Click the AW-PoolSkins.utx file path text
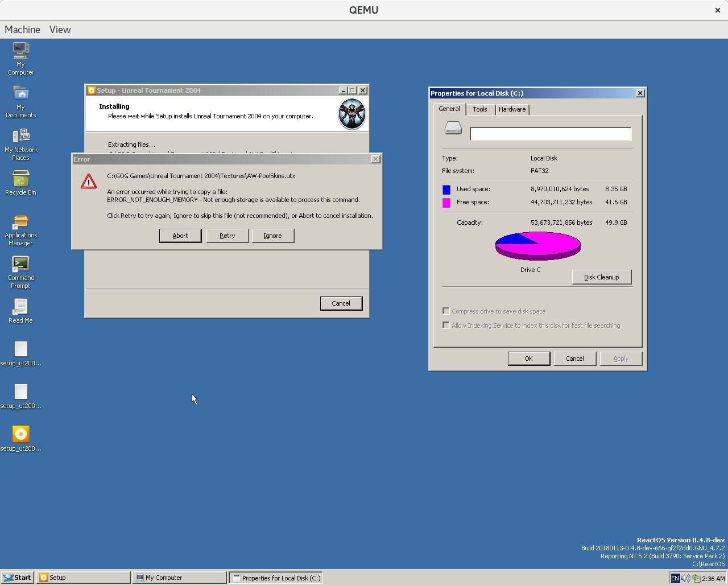 [201, 176]
